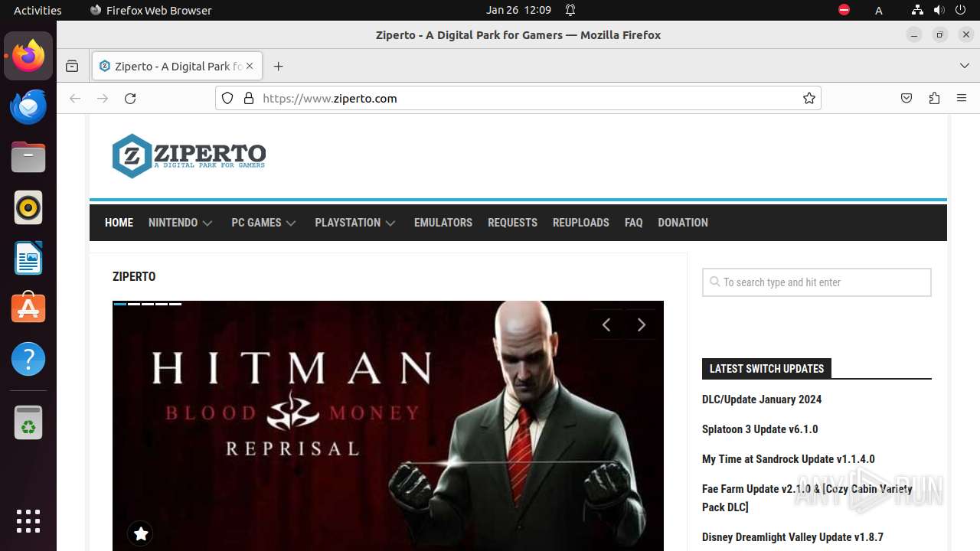Open the Requests page
Image resolution: width=980 pixels, height=551 pixels.
tap(512, 223)
